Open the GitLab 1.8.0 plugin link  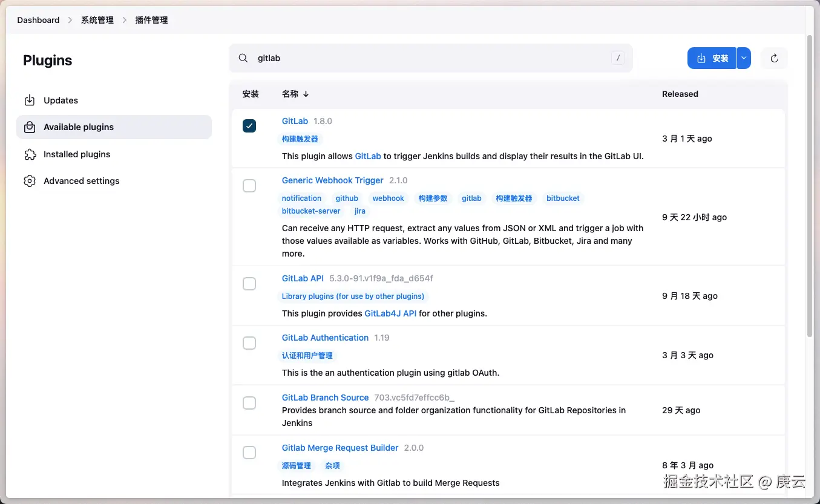(x=295, y=121)
